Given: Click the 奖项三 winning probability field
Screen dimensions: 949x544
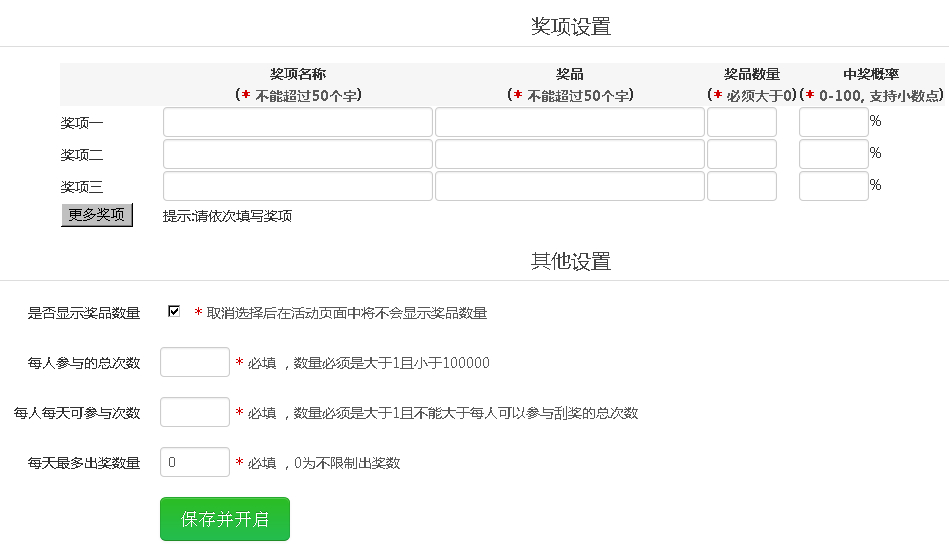Looking at the screenshot, I should (x=833, y=187).
